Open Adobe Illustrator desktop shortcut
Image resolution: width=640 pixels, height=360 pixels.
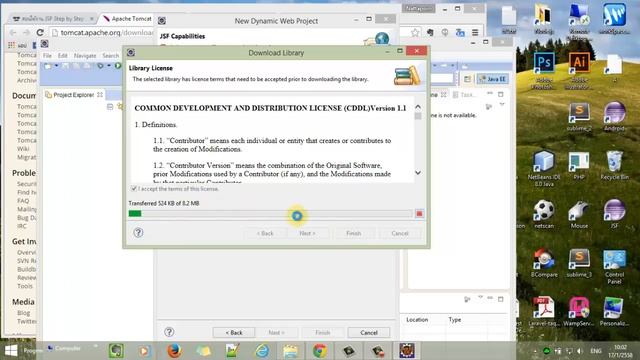tap(579, 70)
